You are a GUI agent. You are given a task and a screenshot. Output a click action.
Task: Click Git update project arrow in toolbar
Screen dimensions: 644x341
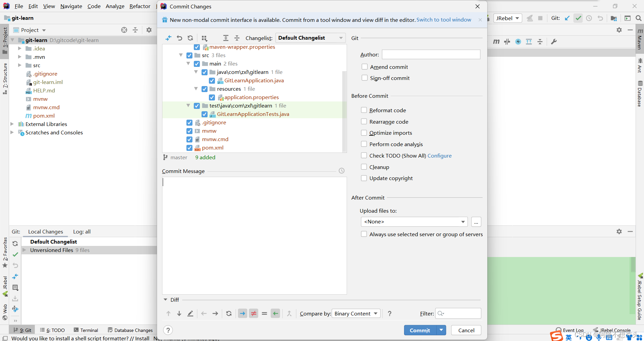pos(567,18)
